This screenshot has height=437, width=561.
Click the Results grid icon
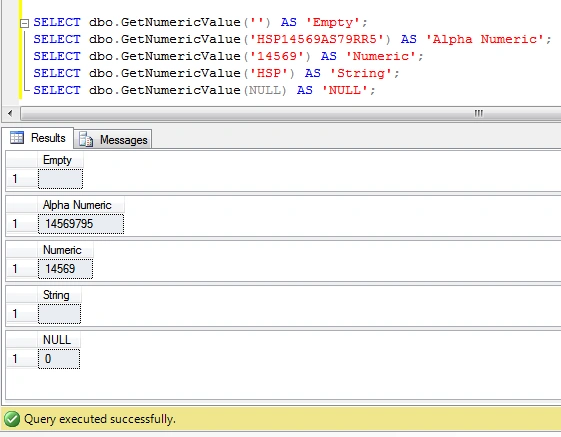coord(17,138)
